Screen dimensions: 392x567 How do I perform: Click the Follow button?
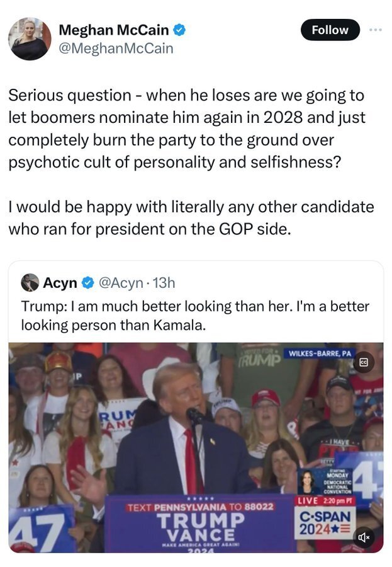330,30
